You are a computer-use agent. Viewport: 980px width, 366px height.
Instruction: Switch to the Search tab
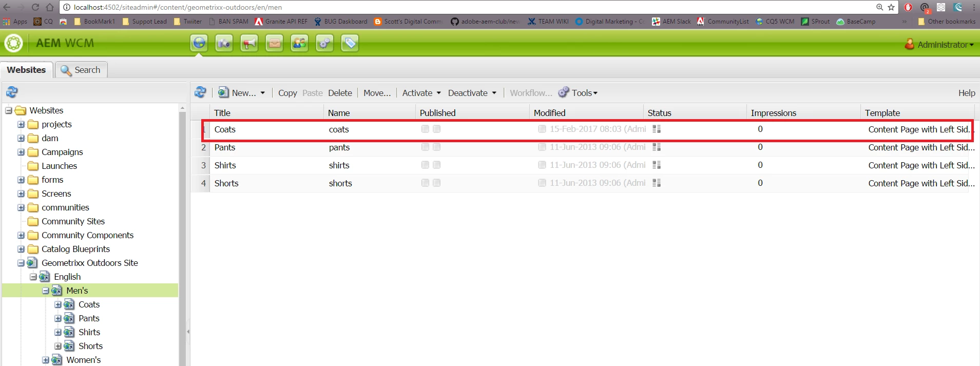pyautogui.click(x=81, y=70)
